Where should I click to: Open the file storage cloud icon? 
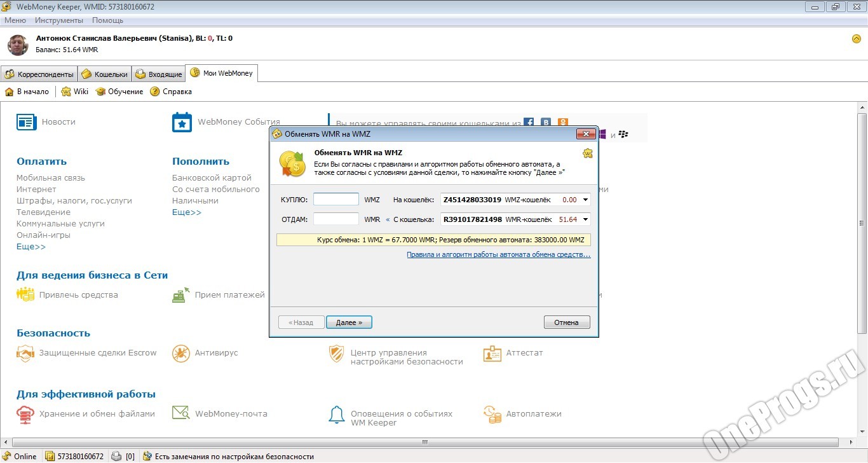click(x=25, y=414)
